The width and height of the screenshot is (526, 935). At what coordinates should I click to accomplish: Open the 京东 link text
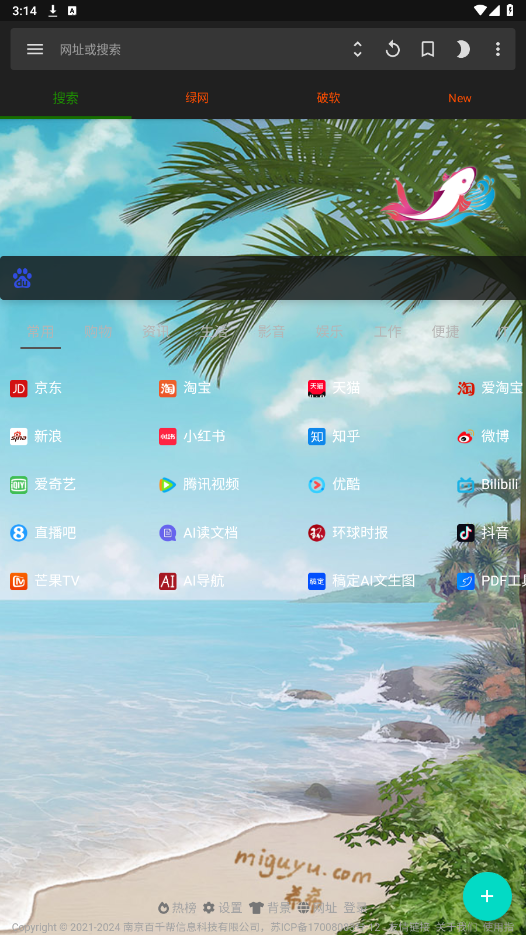48,388
